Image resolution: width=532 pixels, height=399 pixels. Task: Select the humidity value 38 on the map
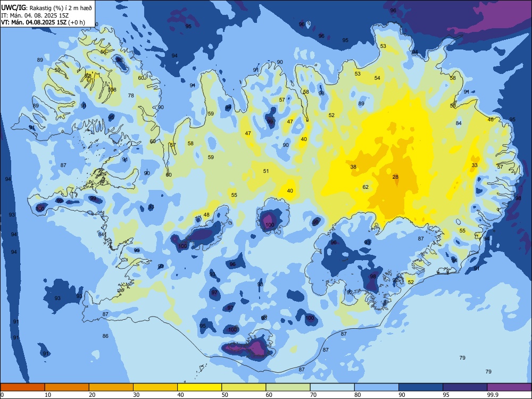353,167
